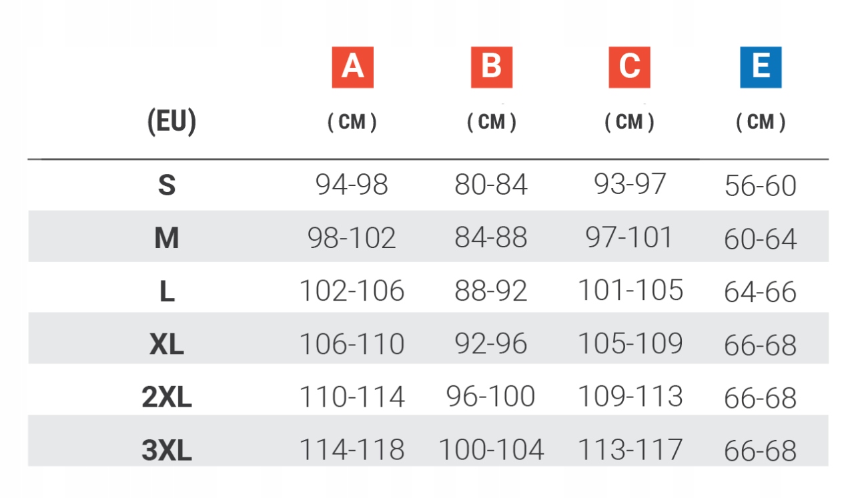
Task: Click the red A column badge
Action: (352, 67)
